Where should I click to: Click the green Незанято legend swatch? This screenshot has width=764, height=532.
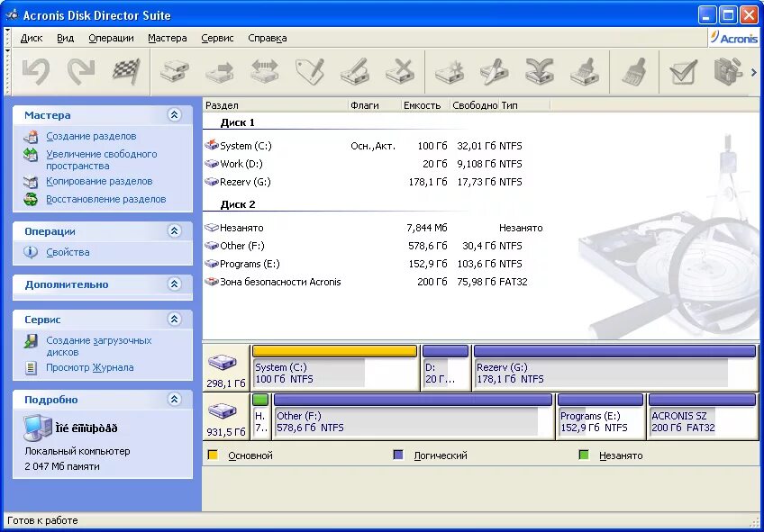coord(584,455)
